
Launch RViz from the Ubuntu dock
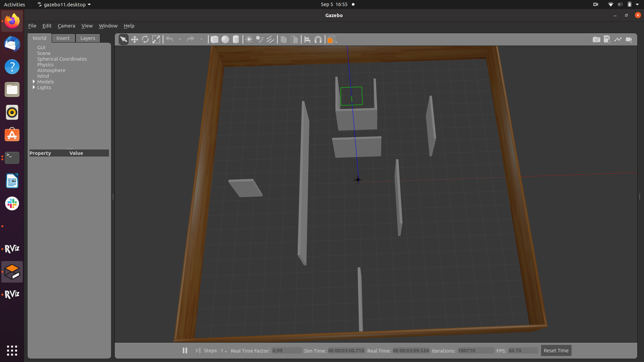point(12,249)
